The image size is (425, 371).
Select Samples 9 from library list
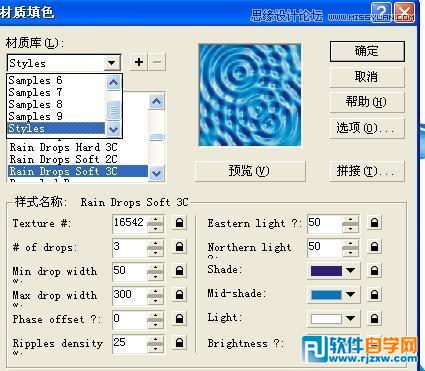(56, 116)
